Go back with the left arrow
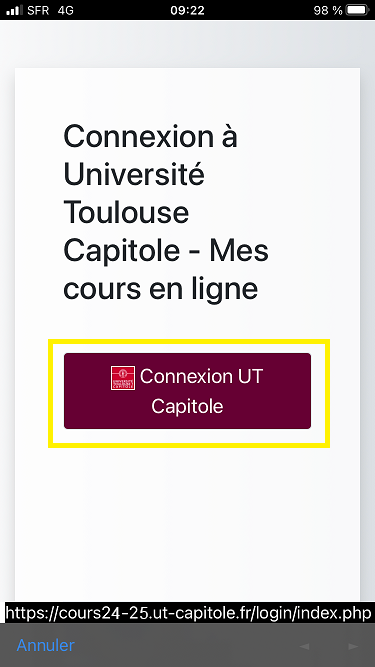The width and height of the screenshot is (375, 667). tap(304, 646)
